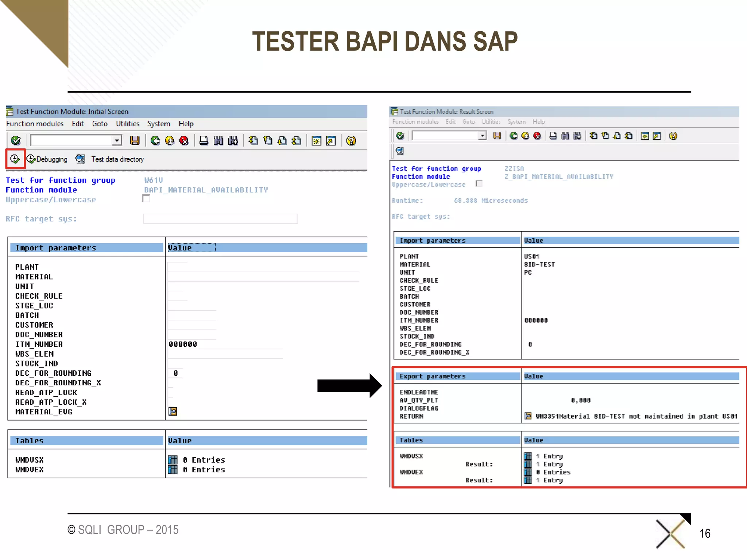Toggle Uppercase/Lowercase checkbox in Initial Screen
The width and height of the screenshot is (747, 560).
tap(146, 199)
